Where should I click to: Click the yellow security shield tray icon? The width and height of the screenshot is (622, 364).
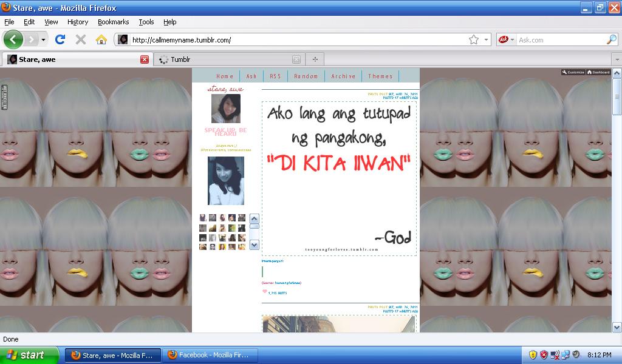click(533, 355)
